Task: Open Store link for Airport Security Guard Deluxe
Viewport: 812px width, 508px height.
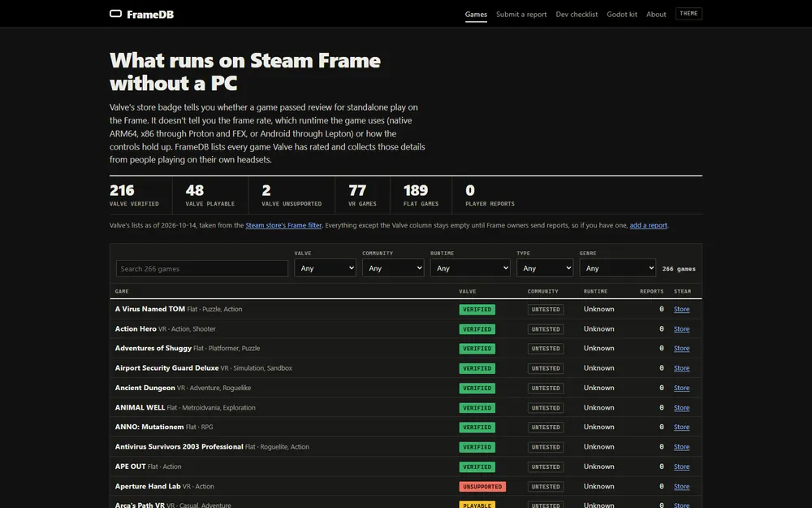Action: [681, 368]
